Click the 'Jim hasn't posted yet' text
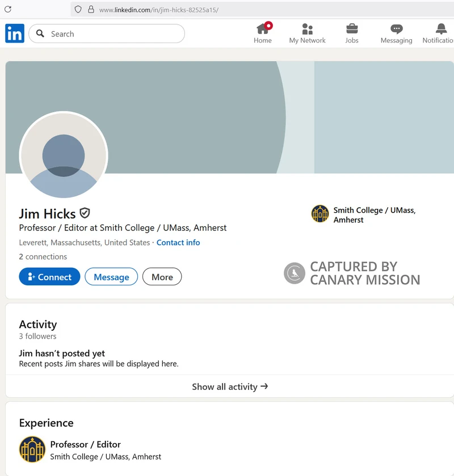The image size is (454, 476). pos(62,353)
